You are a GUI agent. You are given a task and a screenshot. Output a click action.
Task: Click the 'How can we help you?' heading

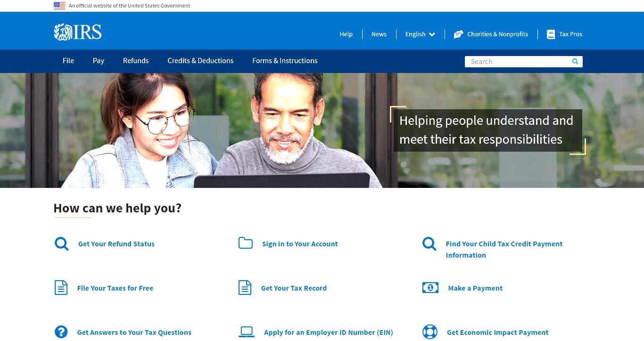[117, 208]
